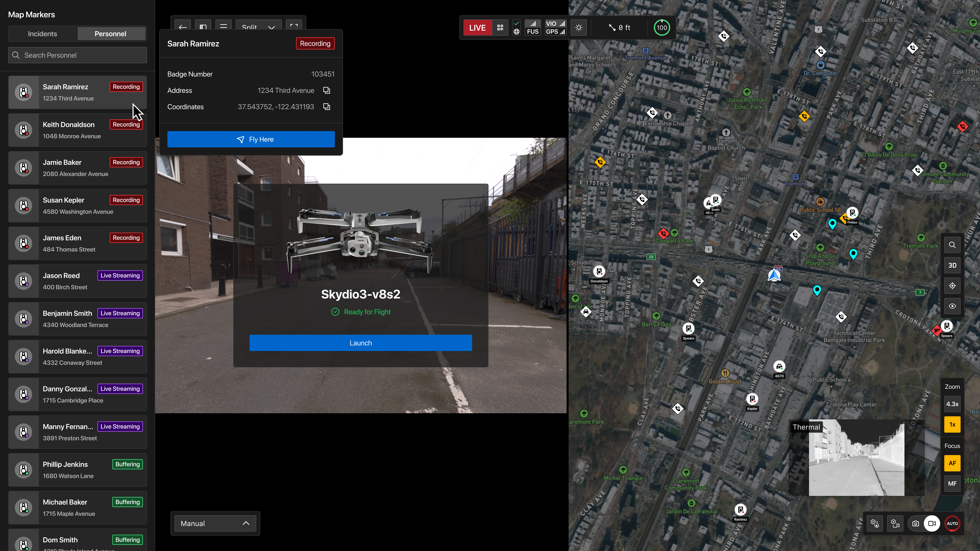
Task: Select James Eden in personnel list
Action: pos(78,243)
